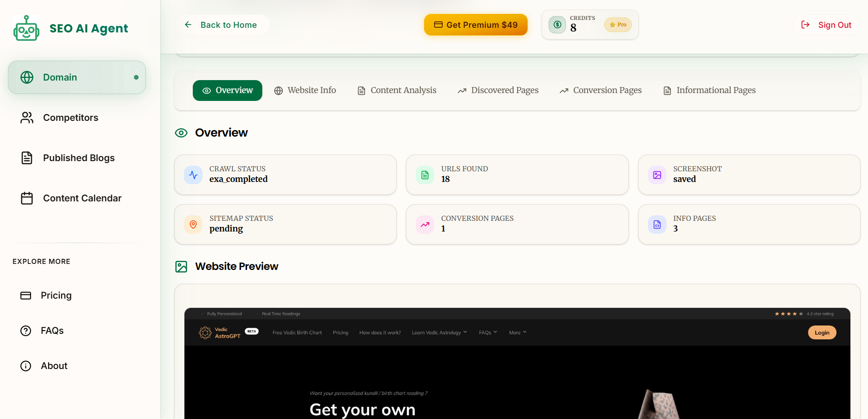
Task: Open the More menu in website preview
Action: [x=517, y=332]
